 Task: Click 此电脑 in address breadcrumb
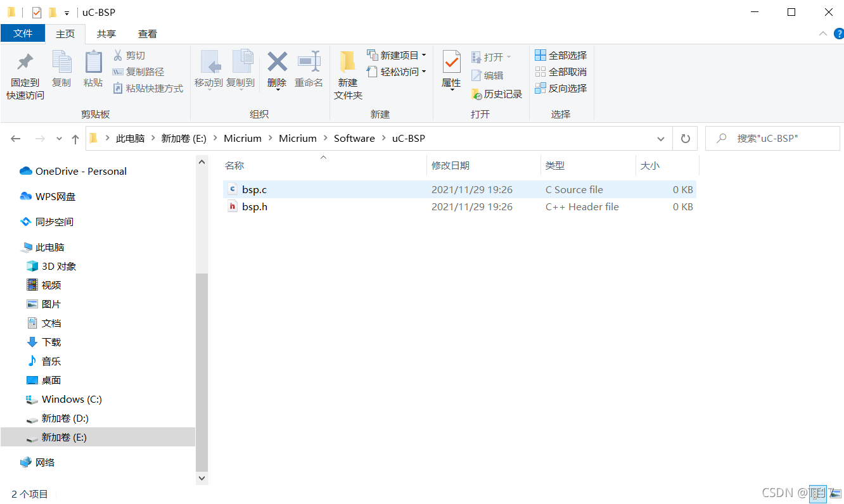point(131,139)
